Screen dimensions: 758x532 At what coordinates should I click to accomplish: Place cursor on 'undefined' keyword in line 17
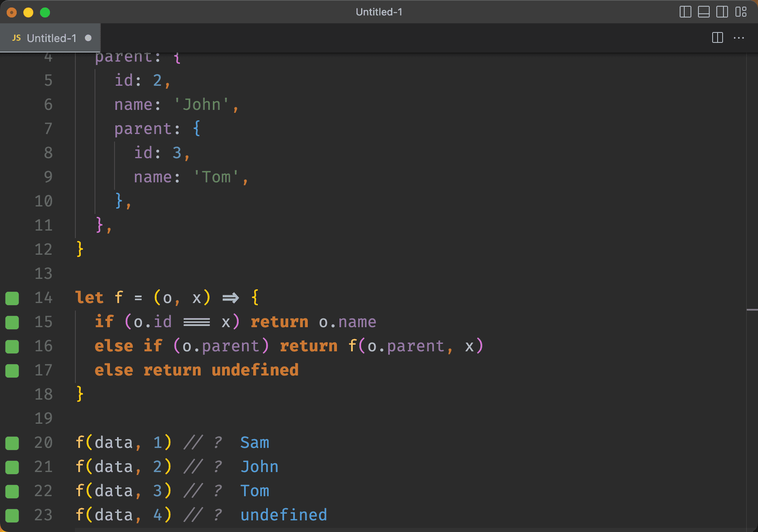(x=255, y=370)
